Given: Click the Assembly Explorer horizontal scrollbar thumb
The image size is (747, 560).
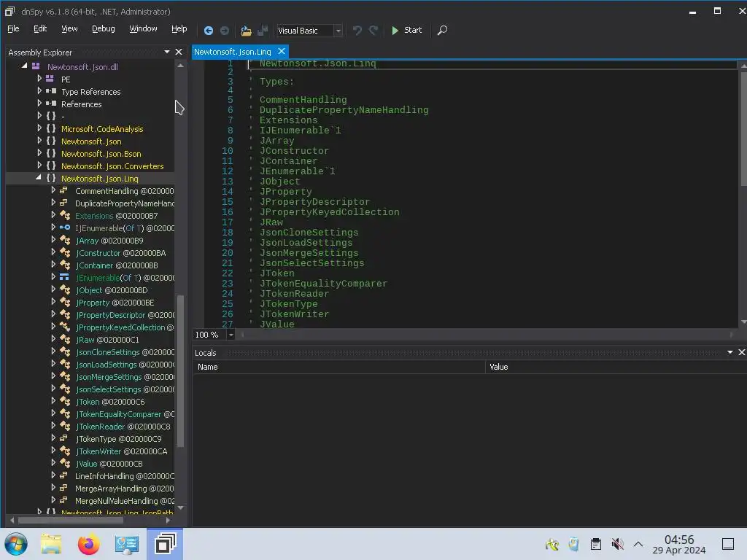Looking at the screenshot, I should (x=71, y=521).
